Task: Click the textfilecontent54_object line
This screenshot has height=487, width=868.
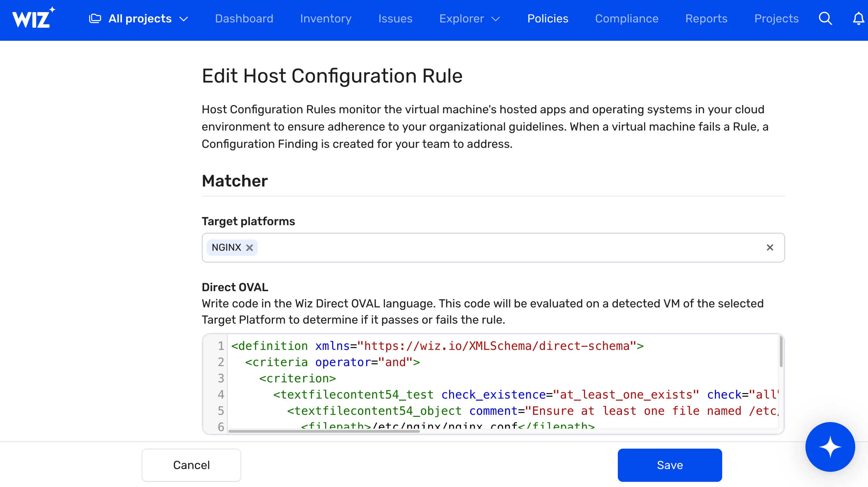Action: click(532, 411)
